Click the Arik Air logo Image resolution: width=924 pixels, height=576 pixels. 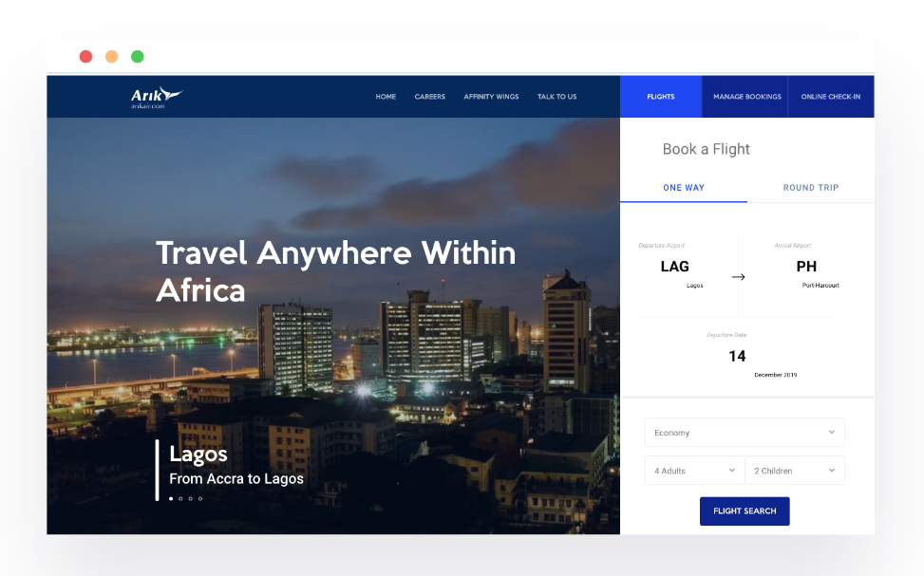click(x=157, y=97)
